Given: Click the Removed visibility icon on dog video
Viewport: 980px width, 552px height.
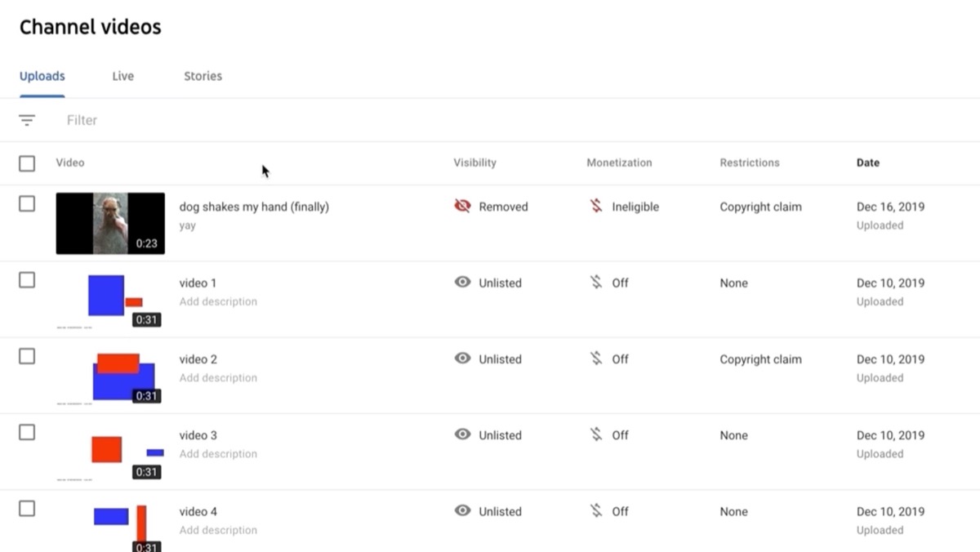Looking at the screenshot, I should tap(461, 207).
